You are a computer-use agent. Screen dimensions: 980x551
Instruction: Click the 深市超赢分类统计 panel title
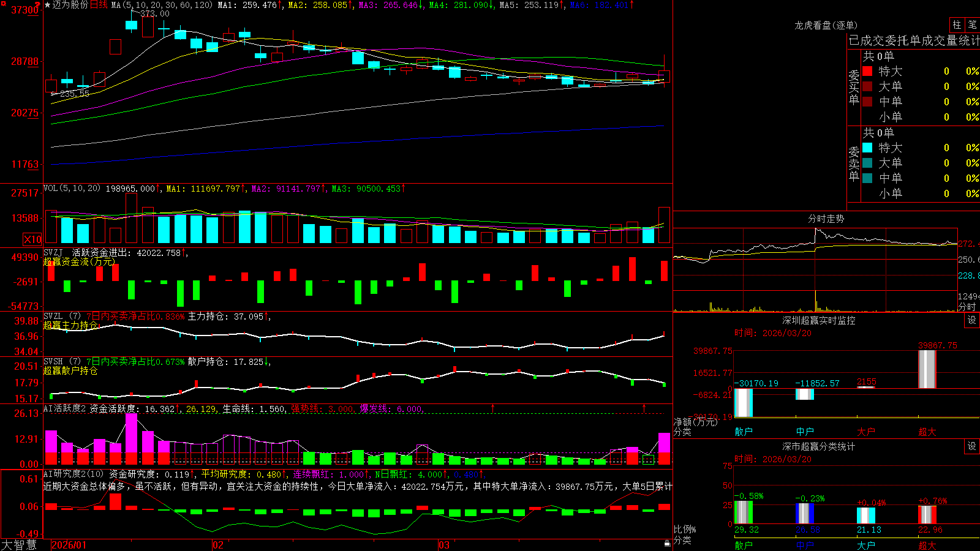[818, 446]
